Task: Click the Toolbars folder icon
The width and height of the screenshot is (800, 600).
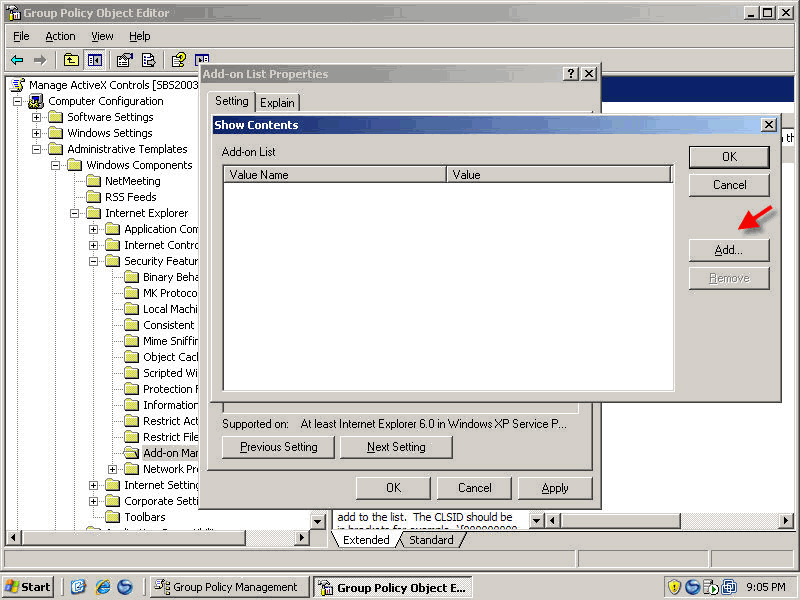Action: (x=112, y=517)
